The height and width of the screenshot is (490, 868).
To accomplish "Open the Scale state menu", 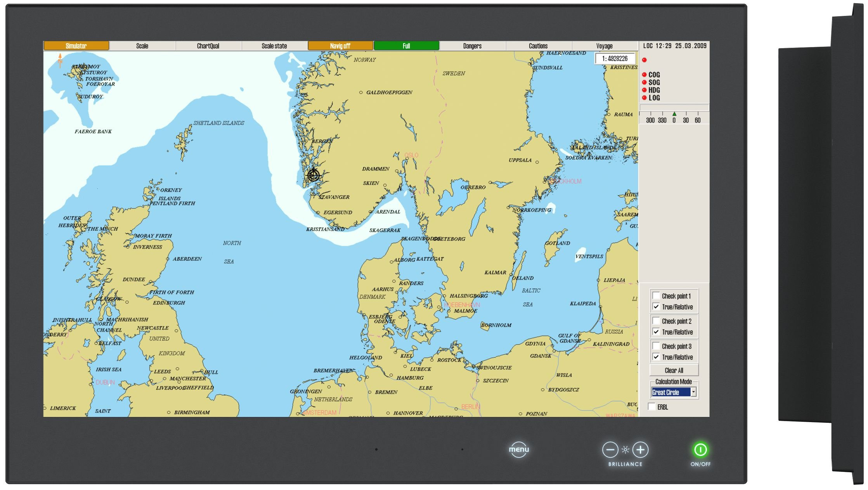I will [274, 46].
